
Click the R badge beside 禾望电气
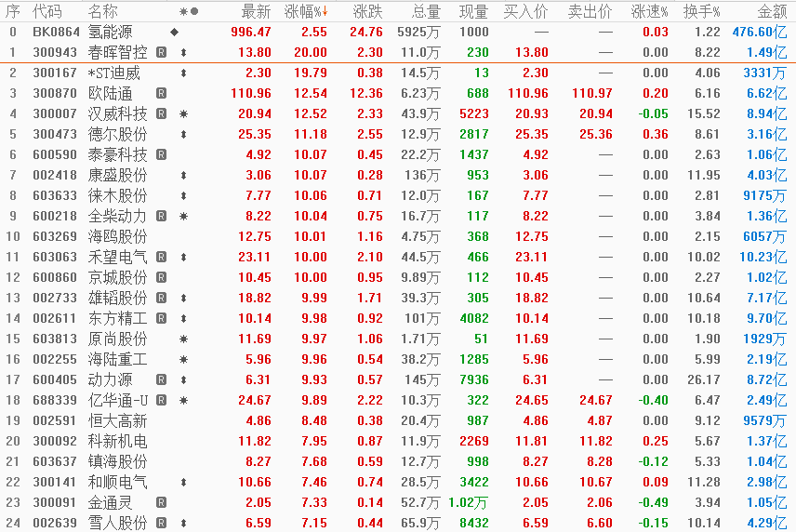click(x=162, y=257)
